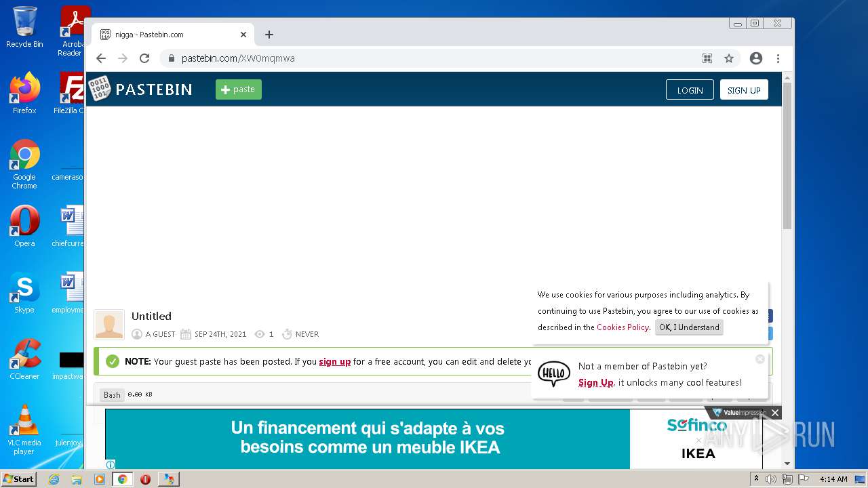868x488 pixels.
Task: Open Opera desktop shortcut
Action: tap(24, 227)
